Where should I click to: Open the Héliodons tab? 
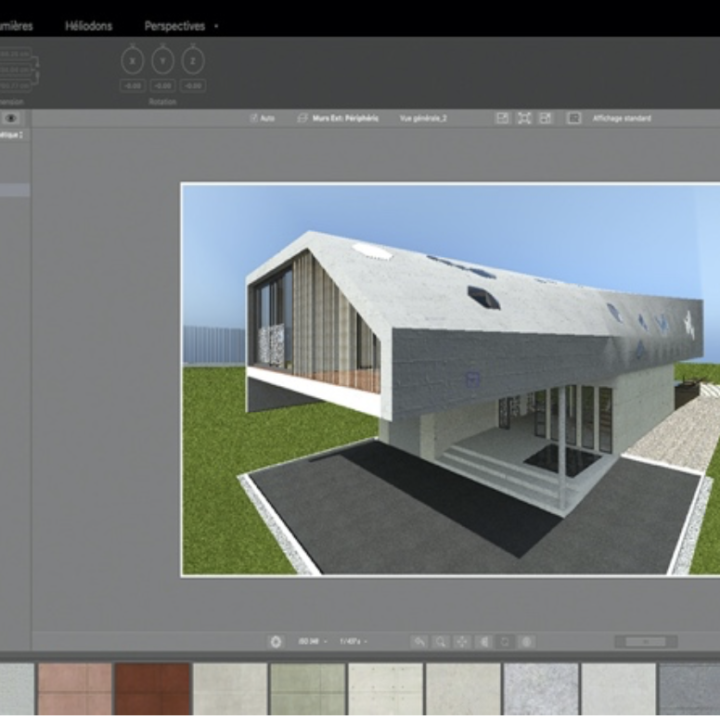(x=89, y=26)
